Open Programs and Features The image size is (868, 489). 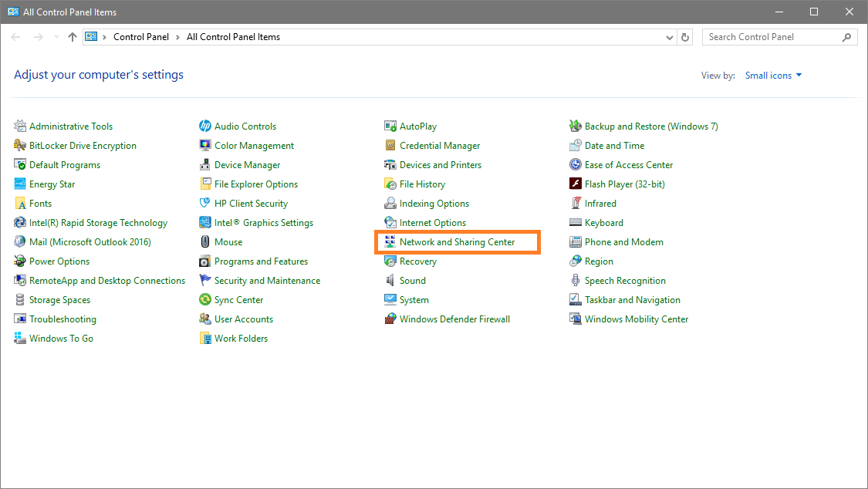pos(262,261)
